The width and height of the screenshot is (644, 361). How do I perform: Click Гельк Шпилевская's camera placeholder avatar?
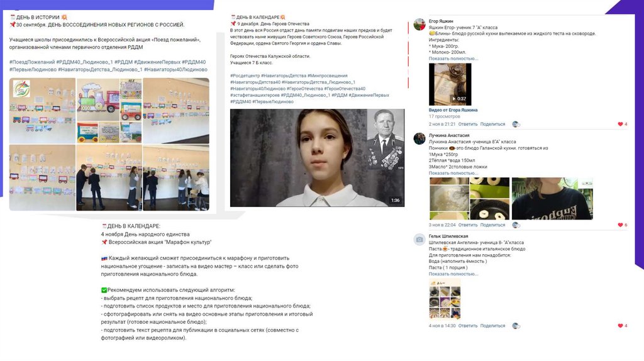pos(419,240)
